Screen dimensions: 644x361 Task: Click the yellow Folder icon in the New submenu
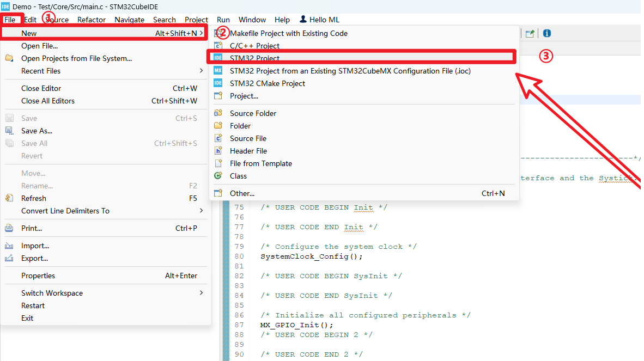pos(218,126)
